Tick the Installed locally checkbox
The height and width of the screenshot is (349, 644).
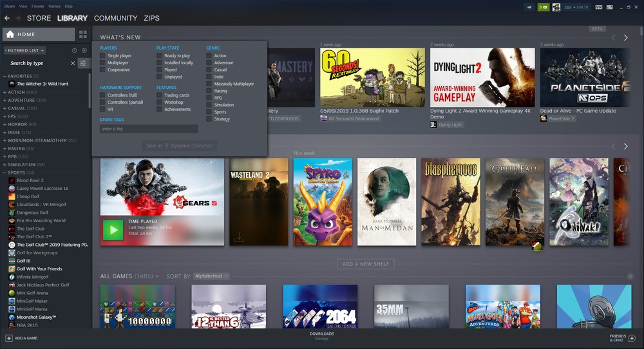[x=159, y=62]
